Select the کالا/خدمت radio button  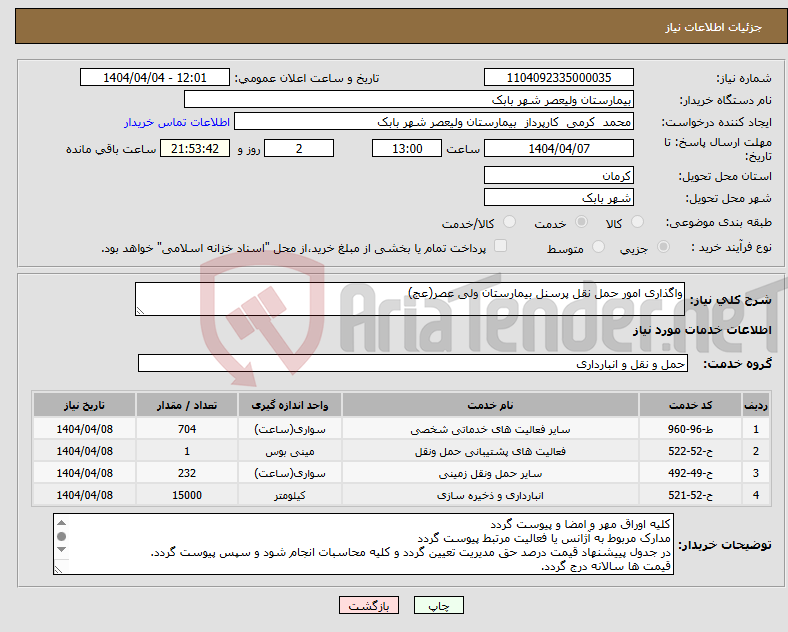click(x=510, y=222)
